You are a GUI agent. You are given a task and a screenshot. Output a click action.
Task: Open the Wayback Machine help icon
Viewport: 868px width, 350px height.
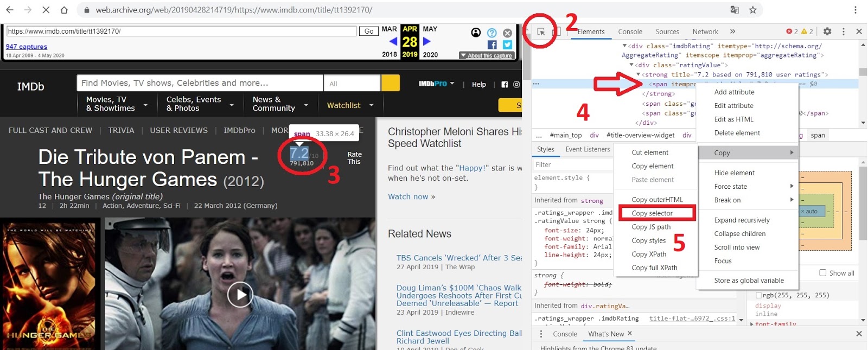(x=492, y=33)
